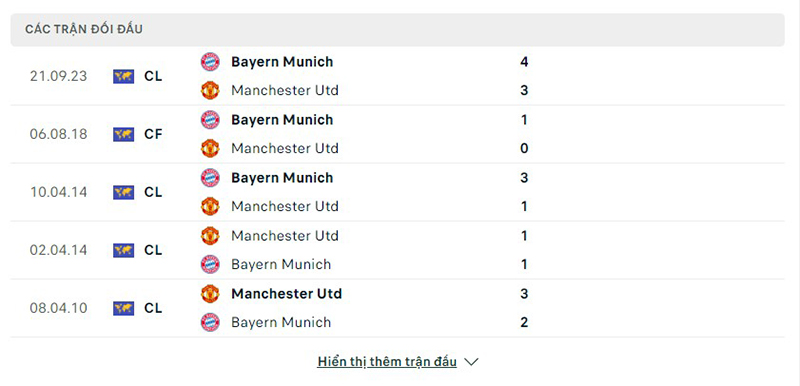The height and width of the screenshot is (386, 800).
Task: Click Manchester Utd name in 06.08.18 match
Action: [x=285, y=148]
